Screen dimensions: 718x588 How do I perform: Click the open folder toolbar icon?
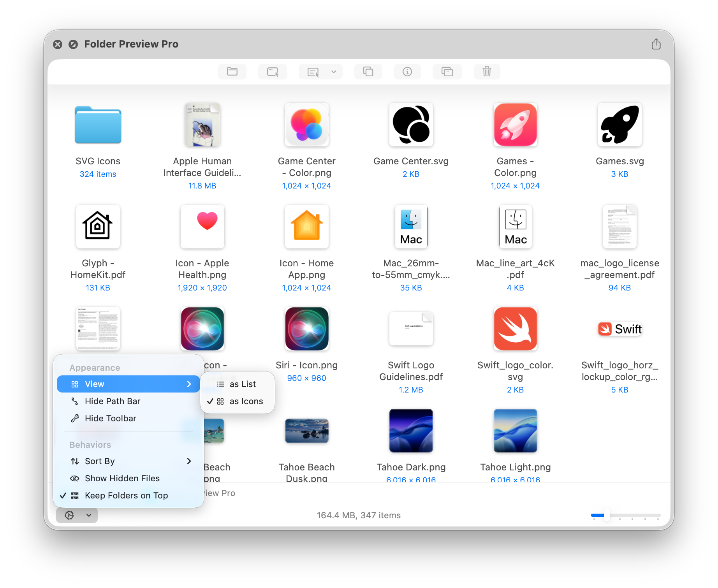point(232,72)
